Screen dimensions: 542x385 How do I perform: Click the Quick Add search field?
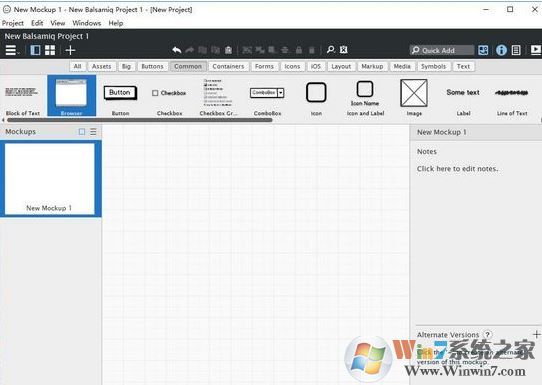441,50
